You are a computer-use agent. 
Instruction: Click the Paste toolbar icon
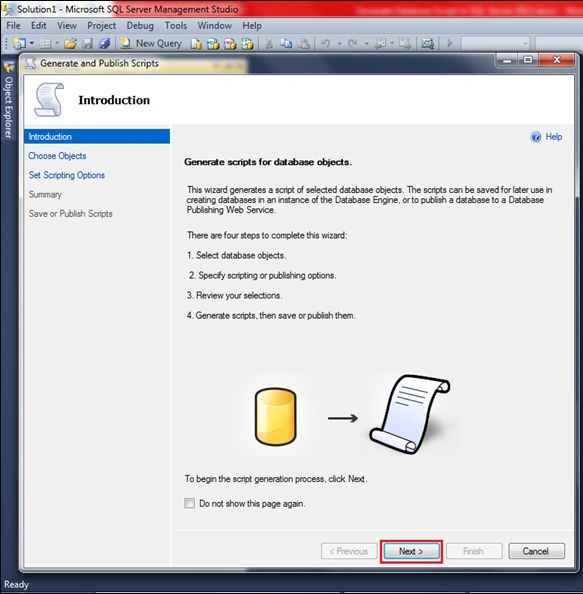click(x=304, y=44)
